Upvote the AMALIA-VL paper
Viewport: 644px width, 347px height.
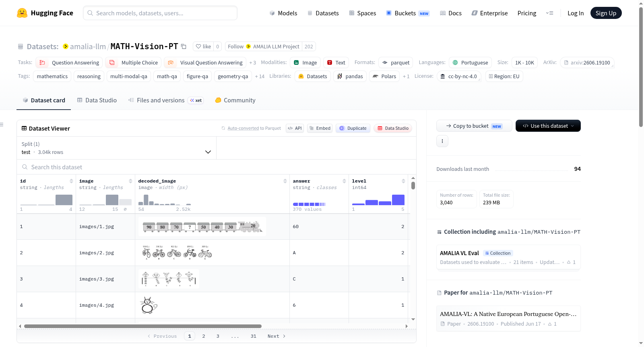tap(552, 324)
